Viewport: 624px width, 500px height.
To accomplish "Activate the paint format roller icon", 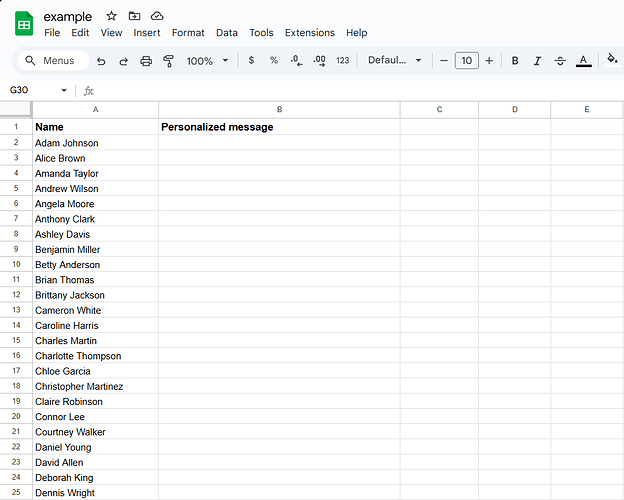I will coord(168,61).
